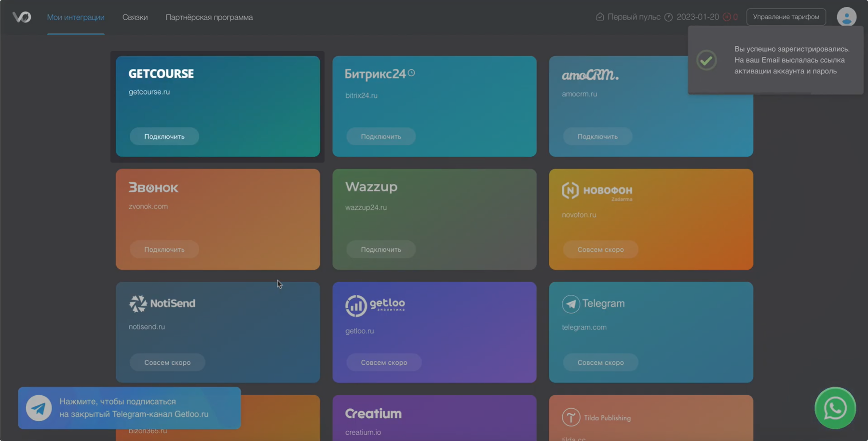Click the novofon.ru link text

click(x=579, y=215)
